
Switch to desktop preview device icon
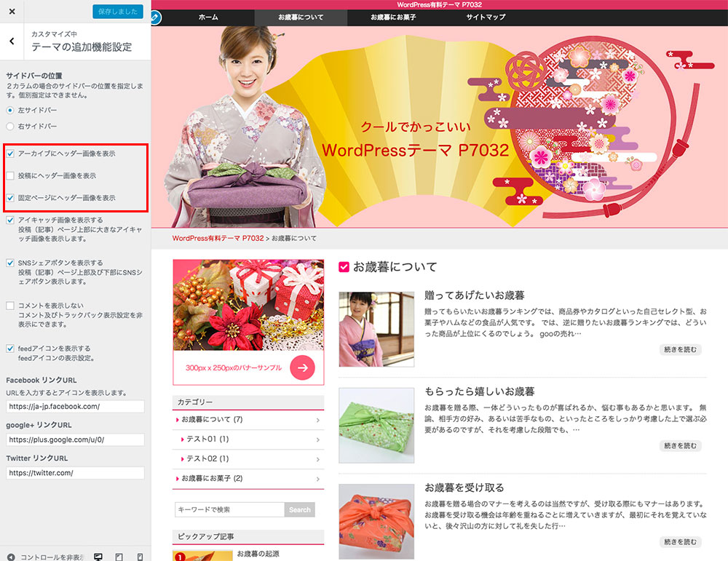98,557
